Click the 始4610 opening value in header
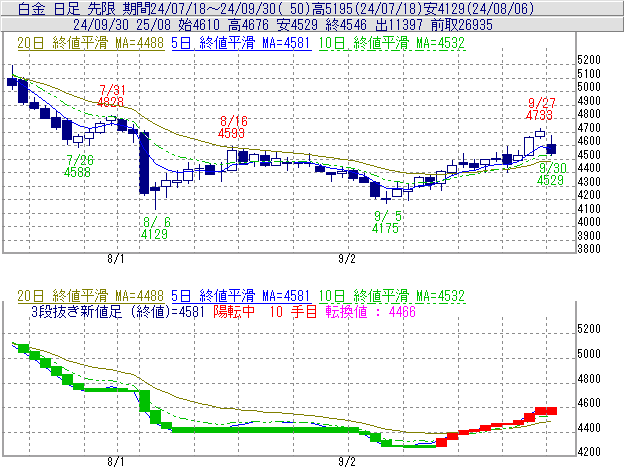This screenshot has width=624, height=475. (199, 25)
